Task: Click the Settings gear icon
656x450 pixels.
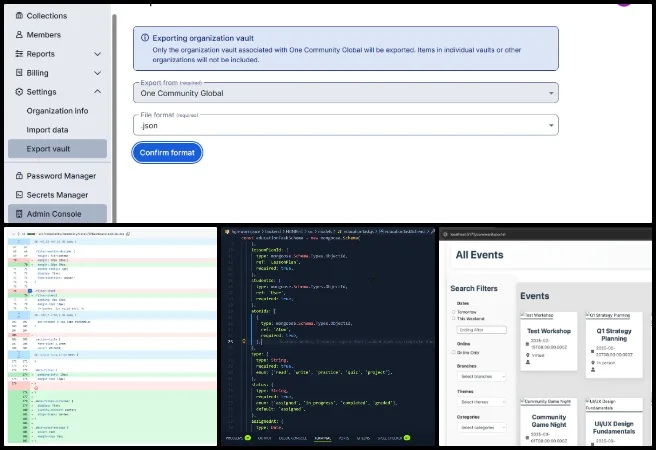Action: point(19,92)
